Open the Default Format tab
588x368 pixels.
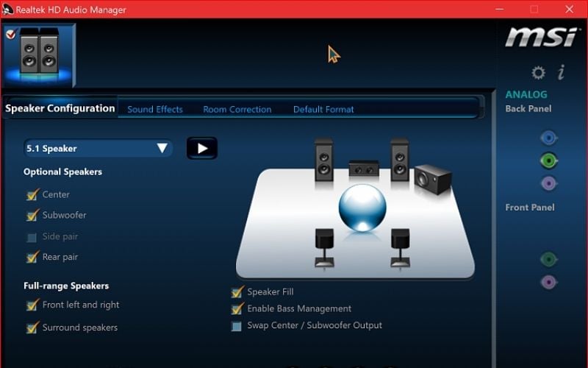pos(323,109)
